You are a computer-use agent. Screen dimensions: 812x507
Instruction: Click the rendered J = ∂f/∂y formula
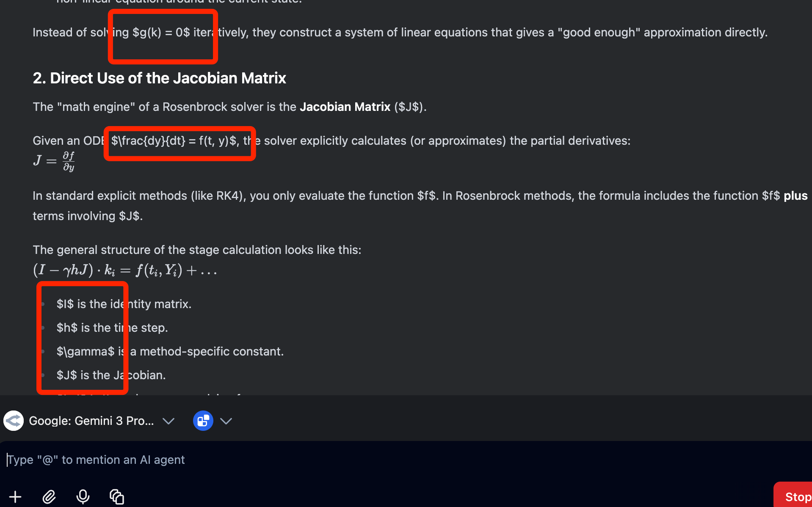point(54,161)
